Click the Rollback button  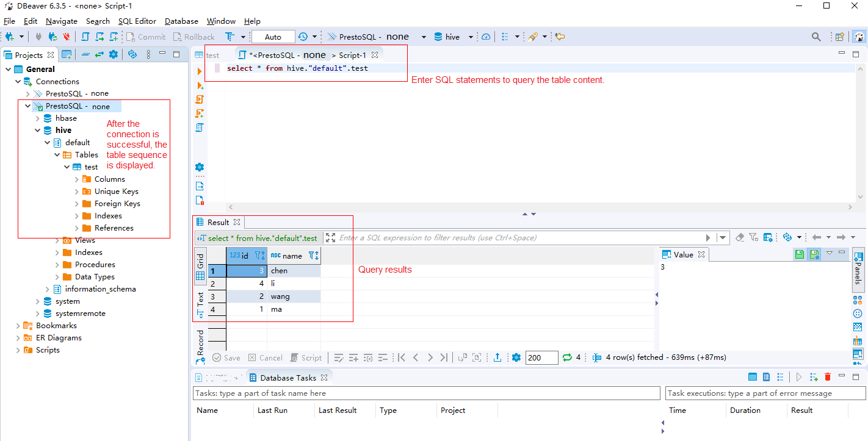(193, 37)
